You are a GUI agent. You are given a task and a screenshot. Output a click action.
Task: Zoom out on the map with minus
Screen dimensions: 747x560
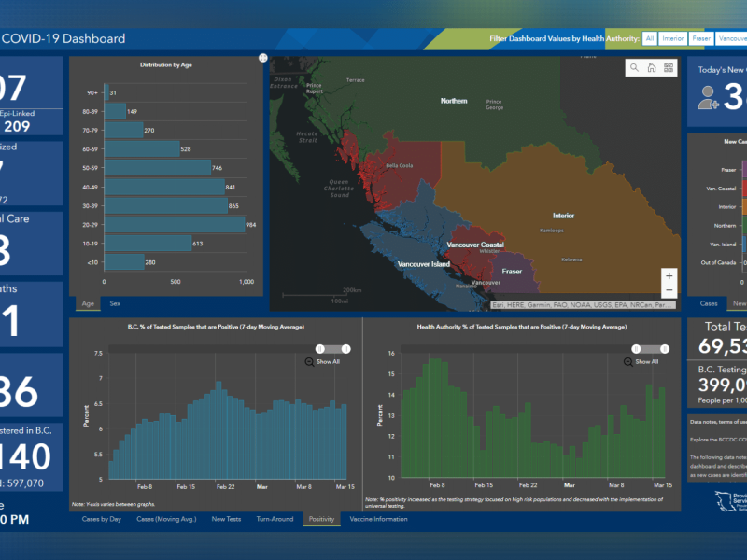(668, 294)
